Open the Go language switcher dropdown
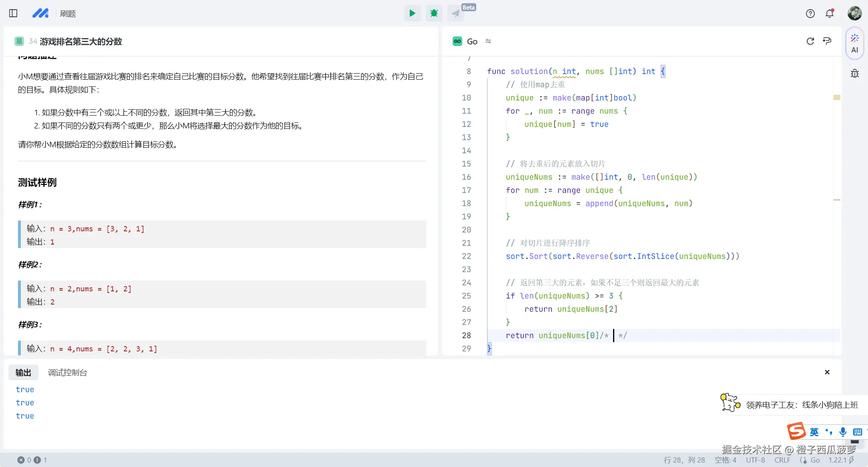868x467 pixels. coord(471,41)
